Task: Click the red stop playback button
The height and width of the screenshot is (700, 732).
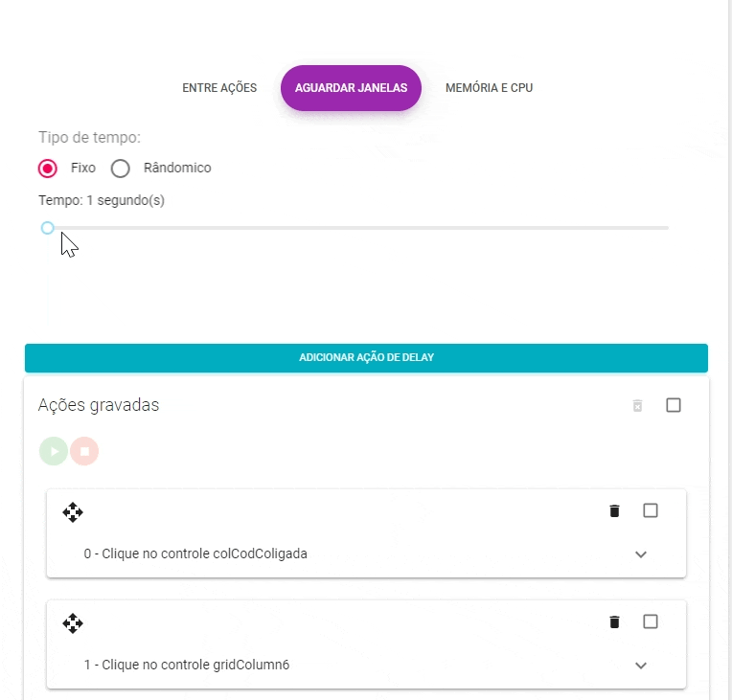Action: pyautogui.click(x=84, y=451)
